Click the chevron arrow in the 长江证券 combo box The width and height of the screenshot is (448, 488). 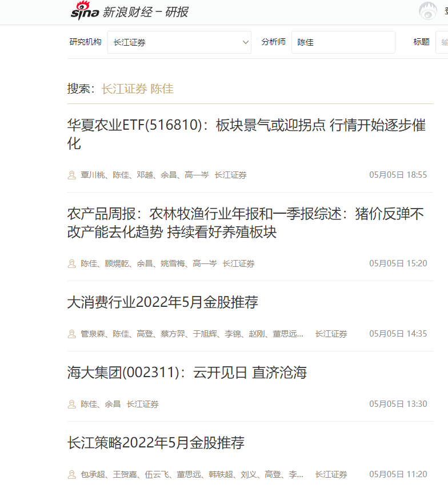tap(246, 42)
